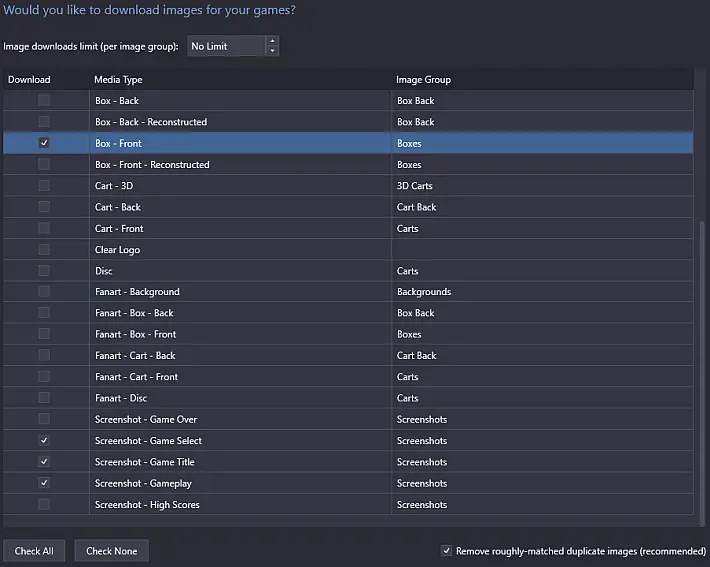Click the No Limit downloads field
This screenshot has width=710, height=567.
tap(226, 46)
